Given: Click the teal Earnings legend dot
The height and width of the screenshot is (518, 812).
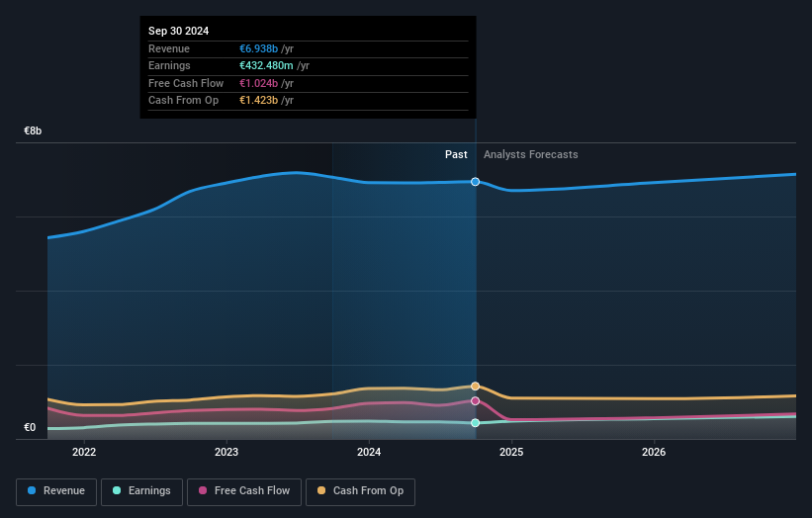Looking at the screenshot, I should click(117, 490).
